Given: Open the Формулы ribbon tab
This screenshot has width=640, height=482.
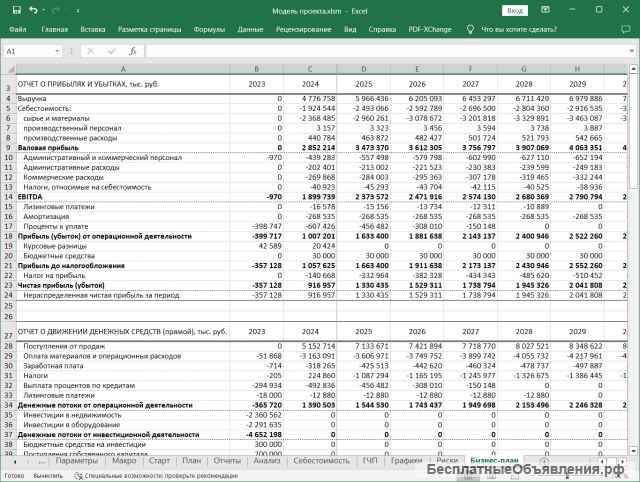Looking at the screenshot, I should tap(210, 30).
